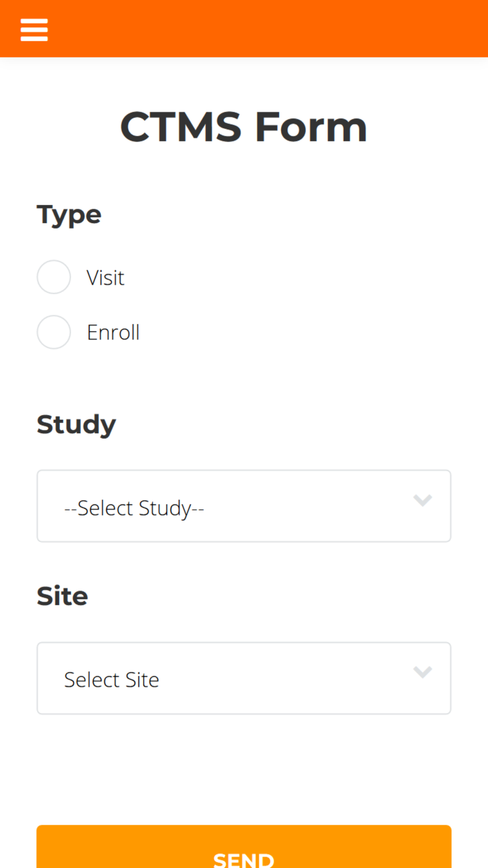488x868 pixels.
Task: Click the 'Select Site' placeholder text
Action: (112, 680)
